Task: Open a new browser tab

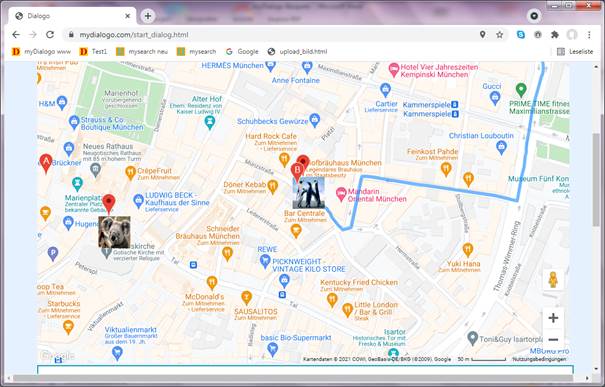Action: tap(148, 16)
